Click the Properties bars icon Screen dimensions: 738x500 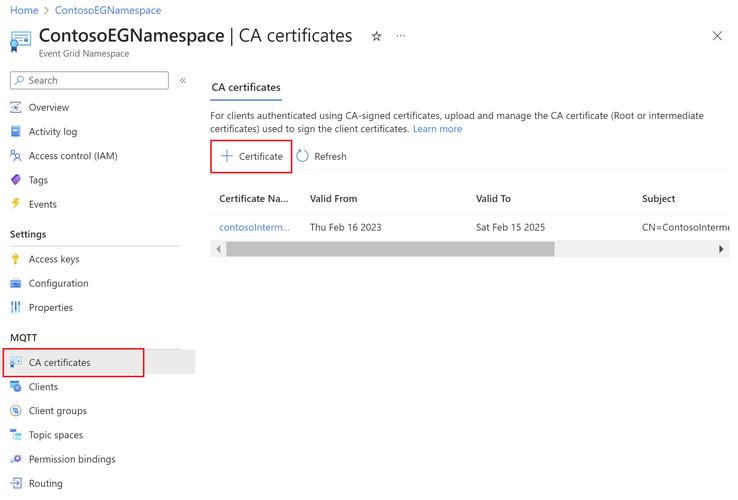click(16, 307)
